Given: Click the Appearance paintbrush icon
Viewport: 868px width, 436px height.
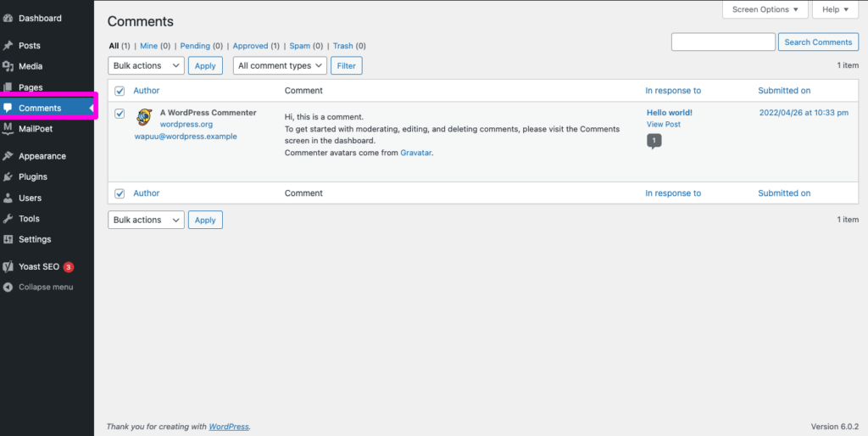Looking at the screenshot, I should coord(7,156).
